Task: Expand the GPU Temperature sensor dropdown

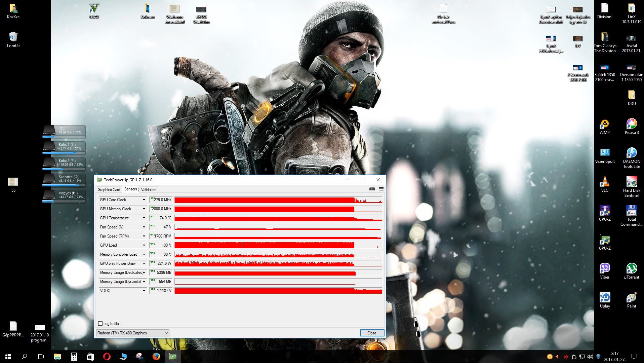Action: [144, 218]
